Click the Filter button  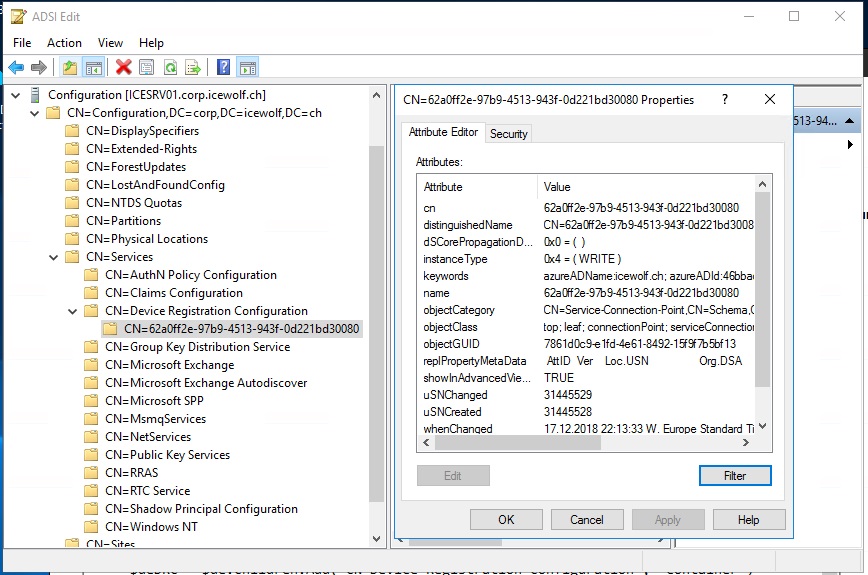(735, 475)
